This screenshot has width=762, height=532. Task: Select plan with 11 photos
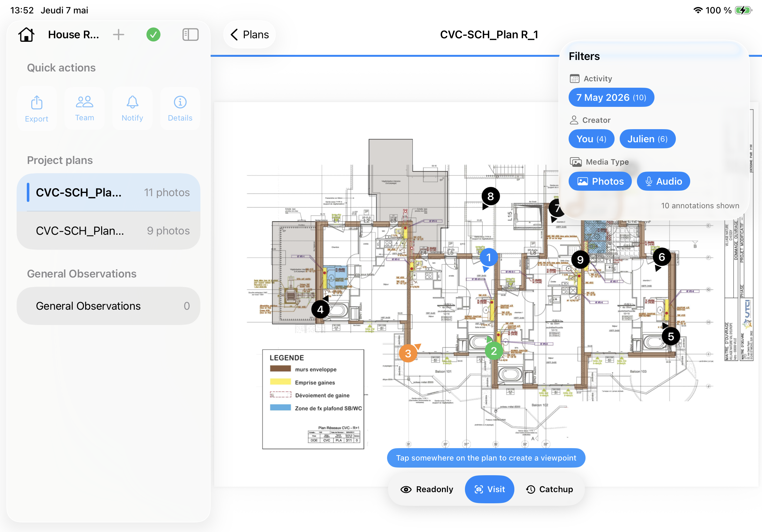click(108, 192)
